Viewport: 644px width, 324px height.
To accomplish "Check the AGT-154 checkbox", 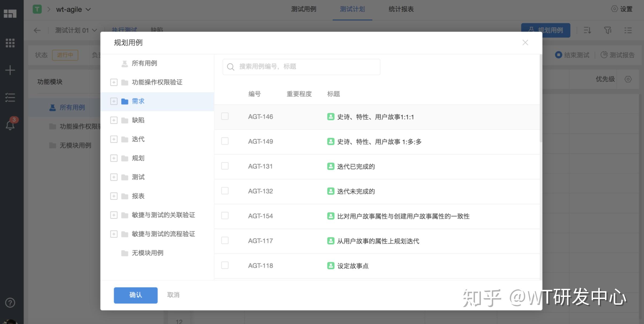I will (225, 215).
